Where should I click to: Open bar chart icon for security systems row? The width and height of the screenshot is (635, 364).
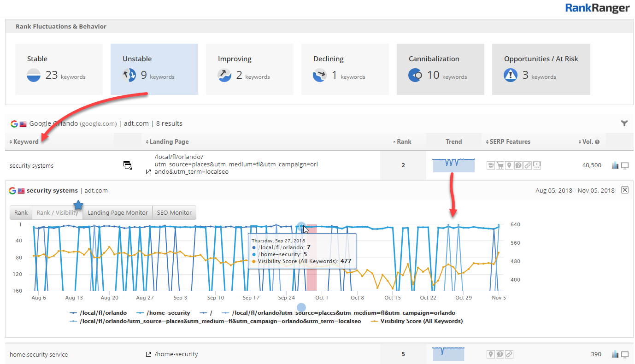[615, 165]
